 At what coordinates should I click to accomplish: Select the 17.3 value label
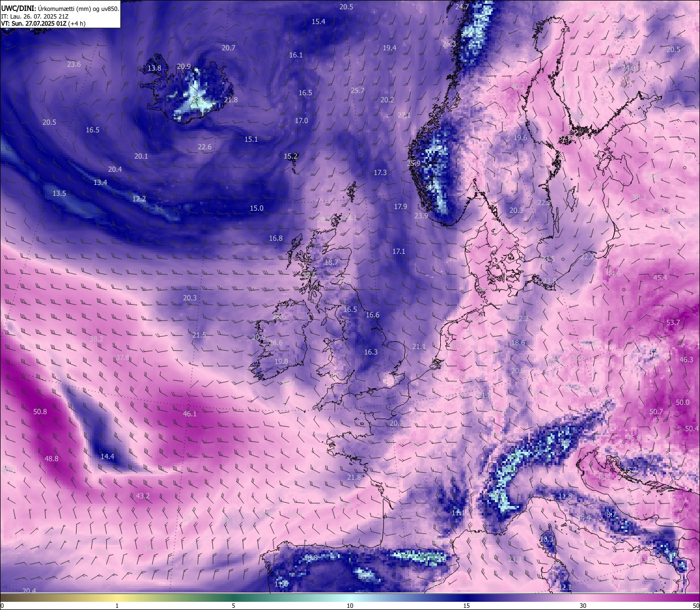pos(380,173)
